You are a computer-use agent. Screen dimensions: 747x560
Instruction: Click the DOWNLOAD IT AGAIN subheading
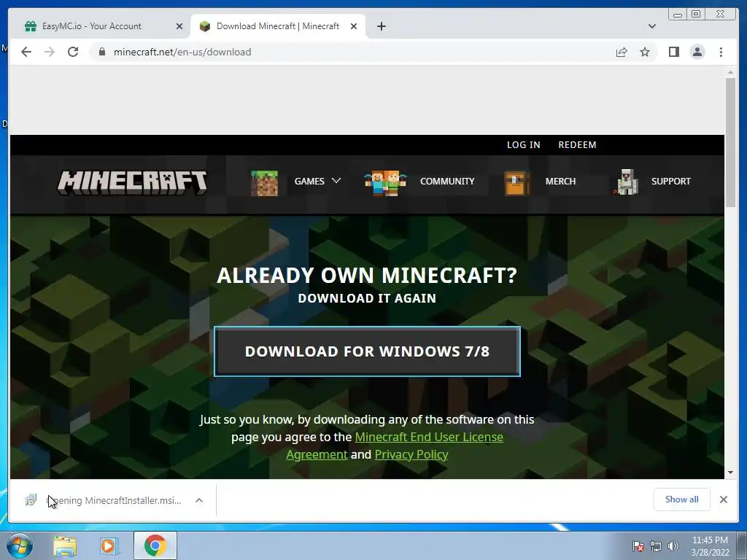pos(367,298)
